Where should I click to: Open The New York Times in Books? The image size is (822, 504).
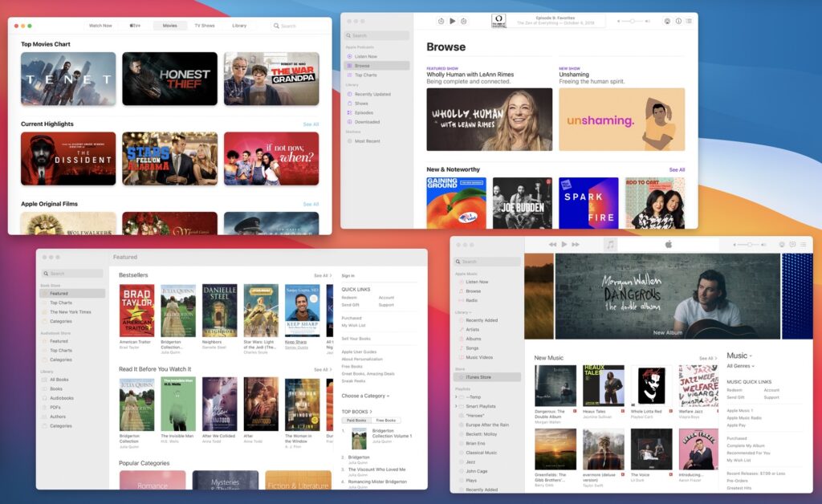tap(72, 312)
